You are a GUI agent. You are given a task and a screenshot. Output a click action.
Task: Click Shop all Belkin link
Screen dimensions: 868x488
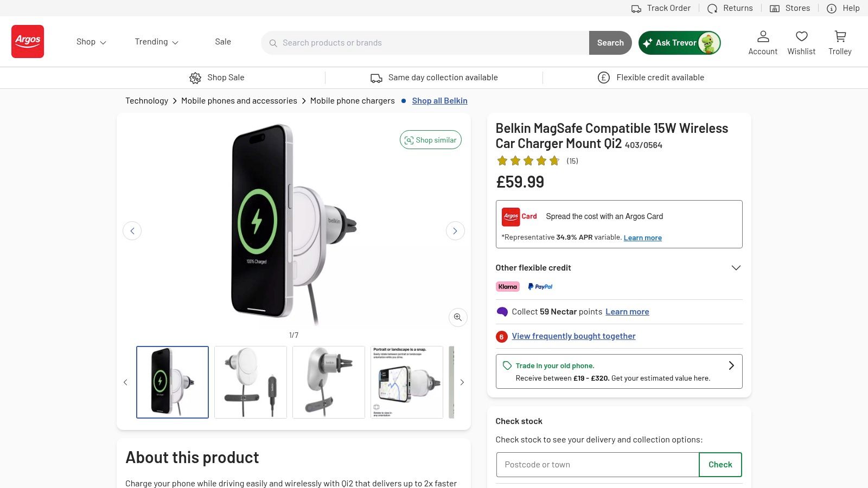(x=439, y=100)
